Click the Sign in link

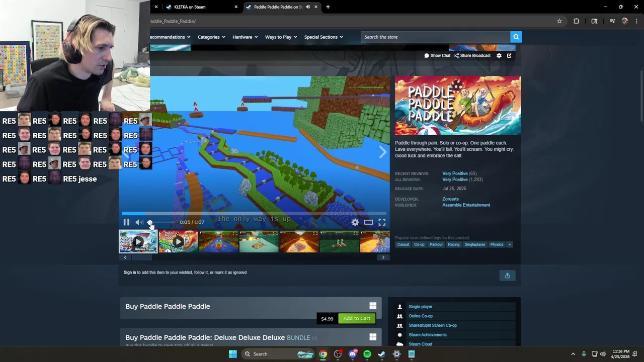pos(130,273)
